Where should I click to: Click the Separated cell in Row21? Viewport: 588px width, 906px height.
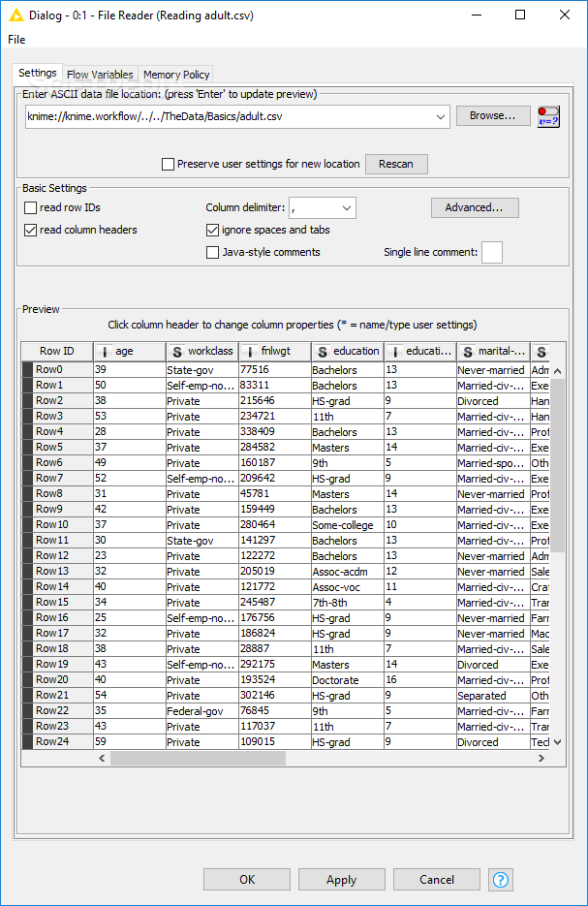[493, 696]
